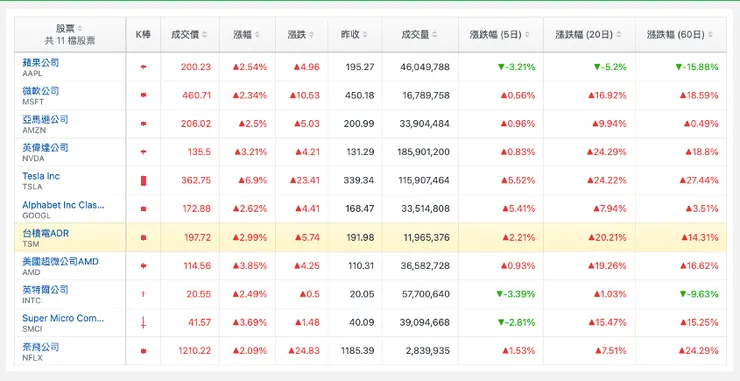
Task: Click AAPL candlestick icon
Action: click(x=143, y=67)
